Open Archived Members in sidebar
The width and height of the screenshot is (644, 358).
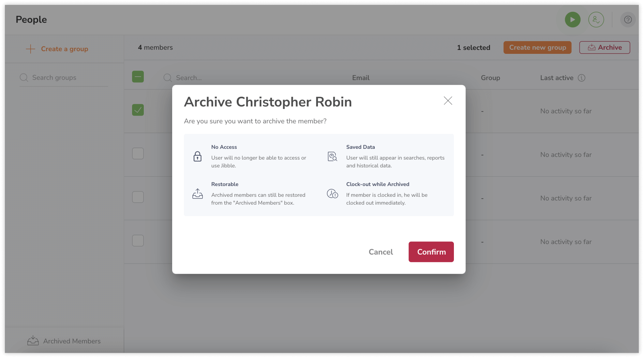pos(64,341)
